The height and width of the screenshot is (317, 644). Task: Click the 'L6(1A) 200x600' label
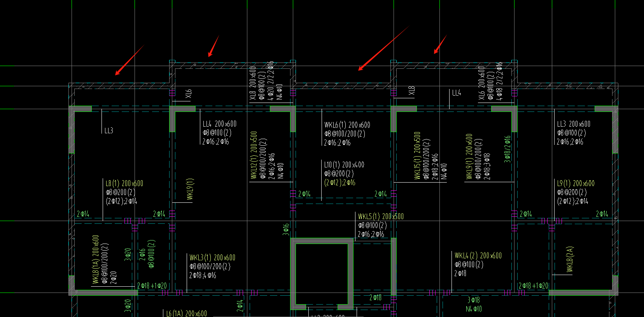186,314
